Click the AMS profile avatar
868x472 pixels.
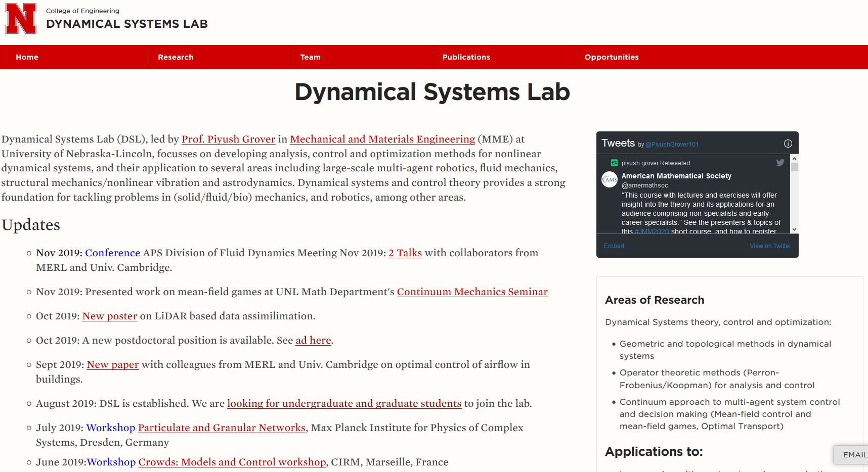coord(610,179)
